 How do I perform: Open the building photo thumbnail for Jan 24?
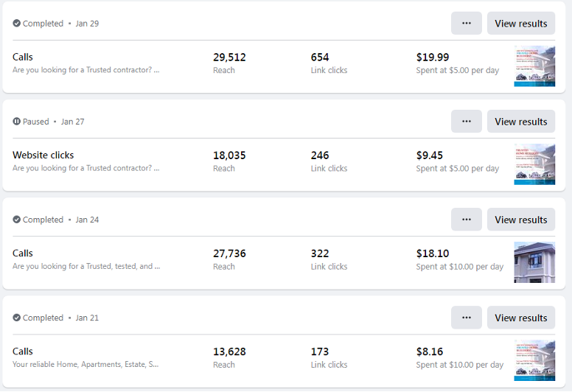(x=534, y=262)
